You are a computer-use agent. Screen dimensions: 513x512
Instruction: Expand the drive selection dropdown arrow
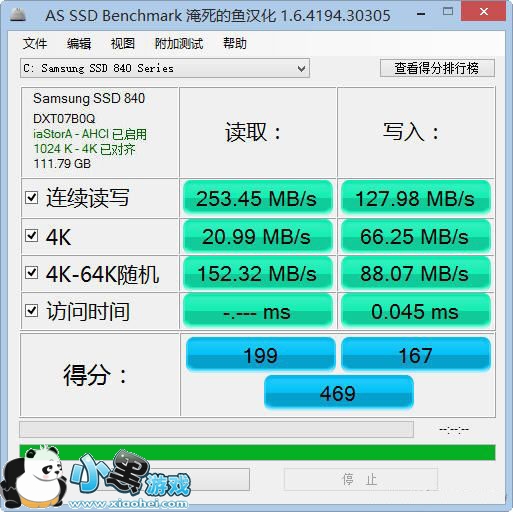pyautogui.click(x=301, y=69)
